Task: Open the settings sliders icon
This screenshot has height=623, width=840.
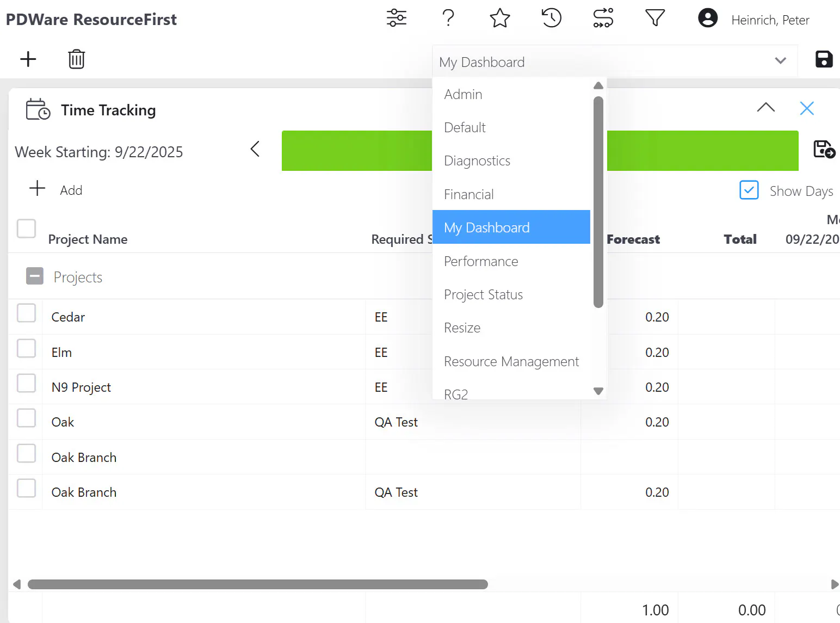Action: [397, 18]
